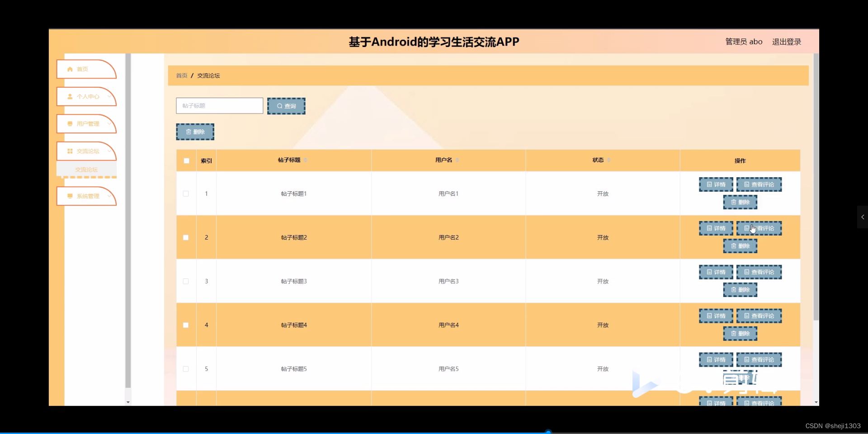Click 退出登录 to log out
This screenshot has height=434, width=868.
pos(786,41)
